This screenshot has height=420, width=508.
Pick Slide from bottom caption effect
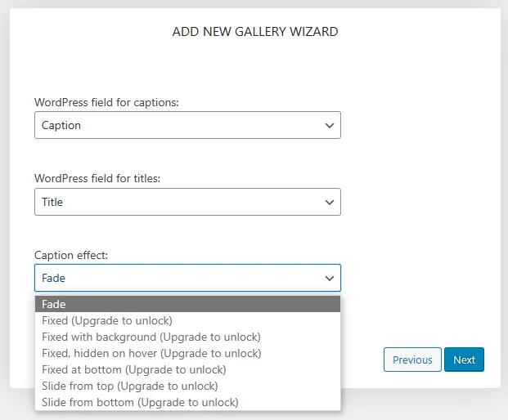click(x=140, y=402)
